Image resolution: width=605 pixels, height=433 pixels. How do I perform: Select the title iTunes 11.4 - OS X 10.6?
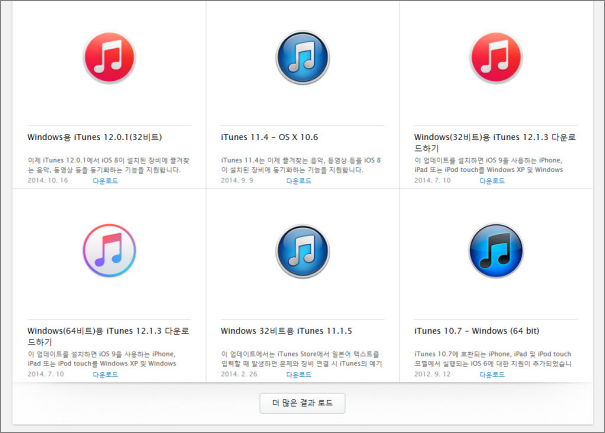point(269,137)
